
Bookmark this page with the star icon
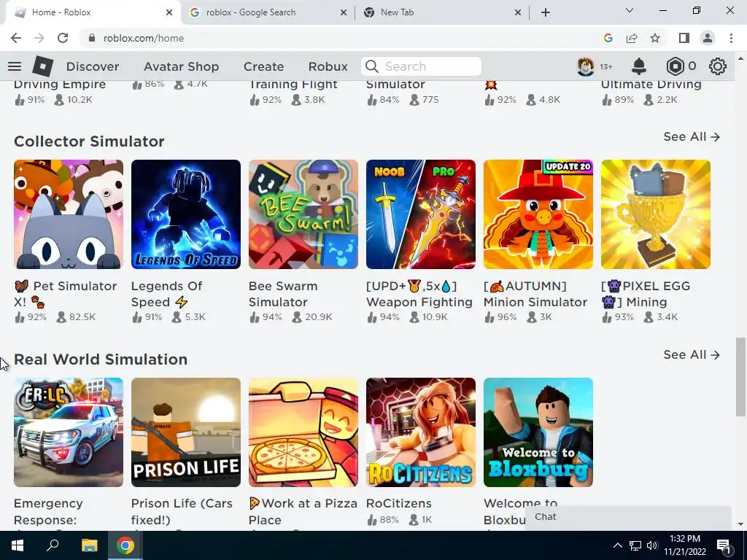tap(655, 38)
